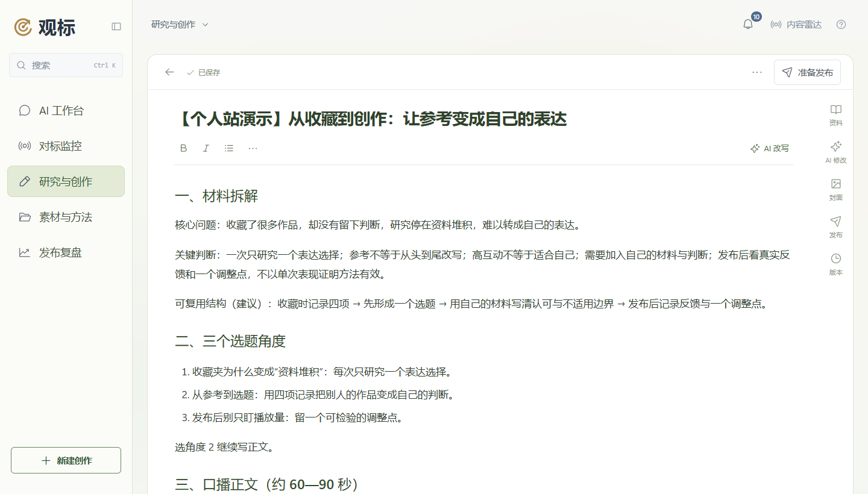The image size is (868, 494).
Task: Toggle bullet list formatting
Action: pyautogui.click(x=229, y=148)
